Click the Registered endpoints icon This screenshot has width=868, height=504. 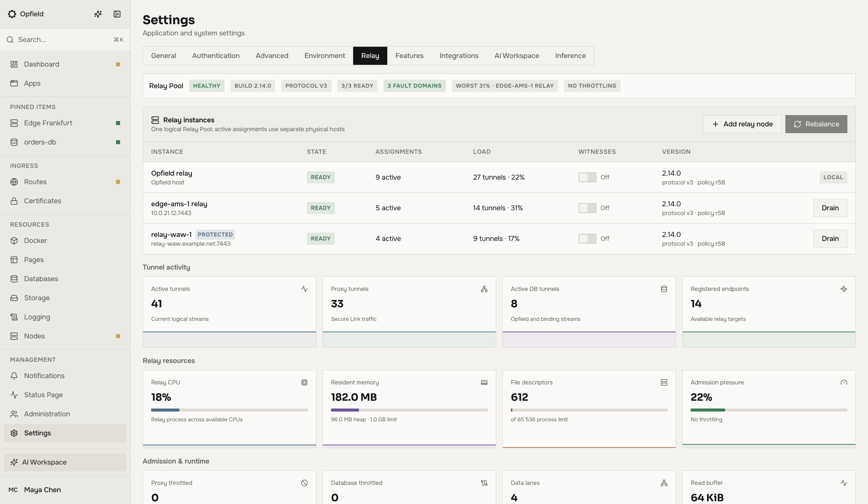click(x=844, y=289)
